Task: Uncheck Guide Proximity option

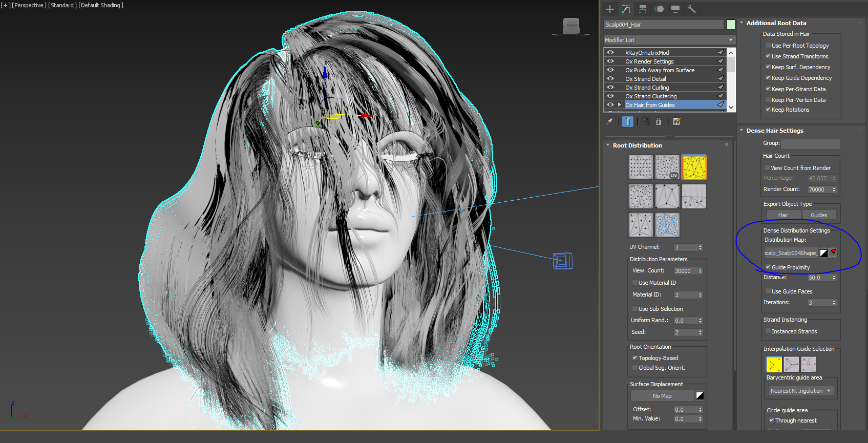Action: click(768, 267)
